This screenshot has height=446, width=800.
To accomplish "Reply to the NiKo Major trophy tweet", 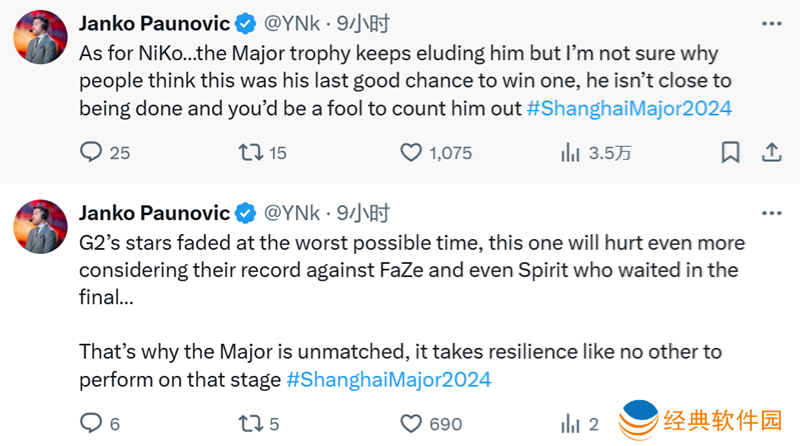I will tap(92, 153).
